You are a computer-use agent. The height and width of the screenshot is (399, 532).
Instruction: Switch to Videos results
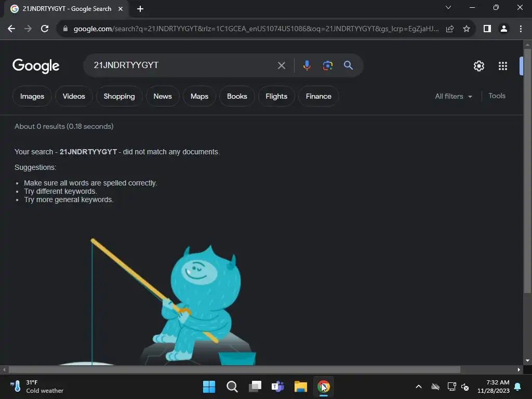coord(74,96)
